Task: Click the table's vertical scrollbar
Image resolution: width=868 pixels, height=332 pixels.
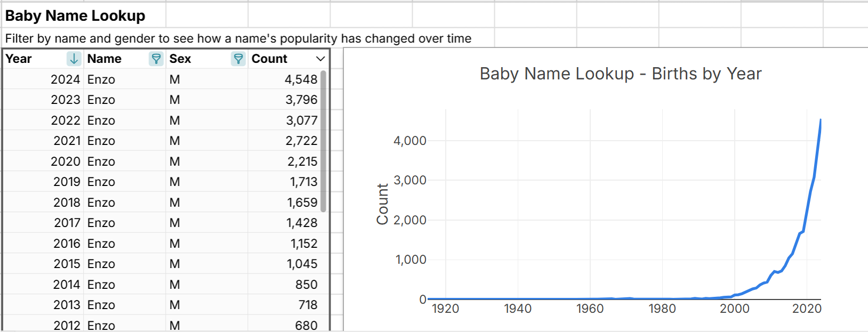Action: (x=323, y=141)
